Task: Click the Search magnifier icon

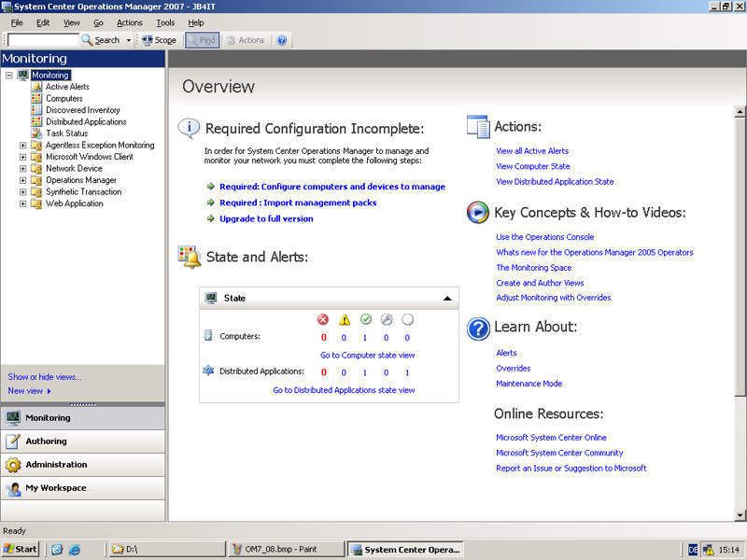Action: 87,40
